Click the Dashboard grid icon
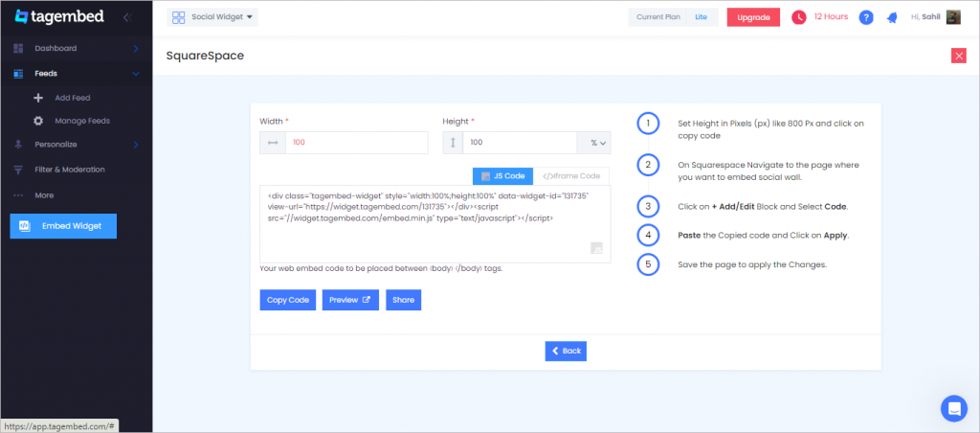This screenshot has width=980, height=433. tap(18, 48)
